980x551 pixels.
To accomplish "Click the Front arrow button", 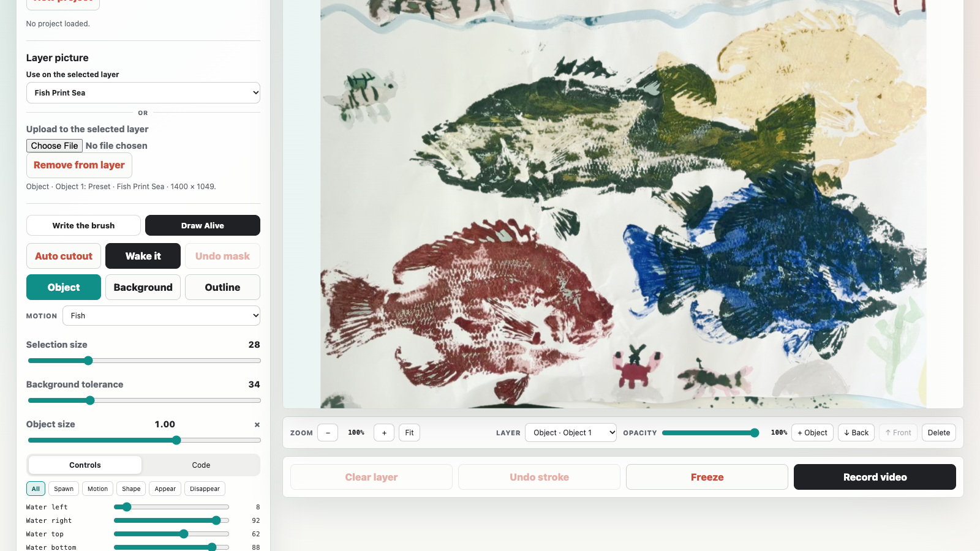I will [898, 433].
